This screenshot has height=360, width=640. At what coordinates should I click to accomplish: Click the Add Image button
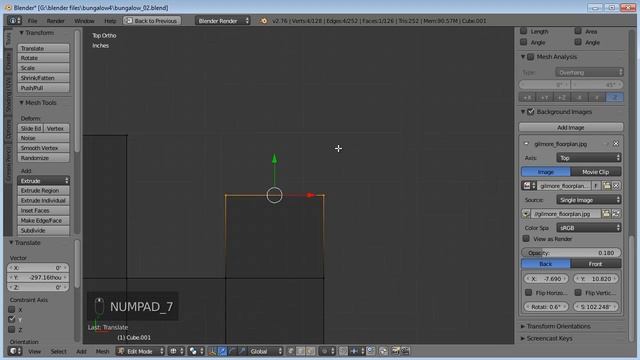click(x=571, y=127)
